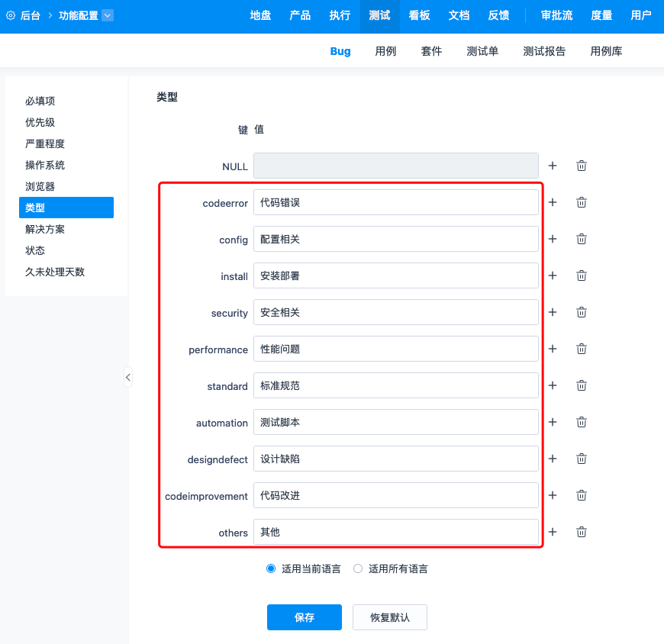Open the 功能配置 dropdown arrow
Screen dimensions: 664x644
coord(108,16)
